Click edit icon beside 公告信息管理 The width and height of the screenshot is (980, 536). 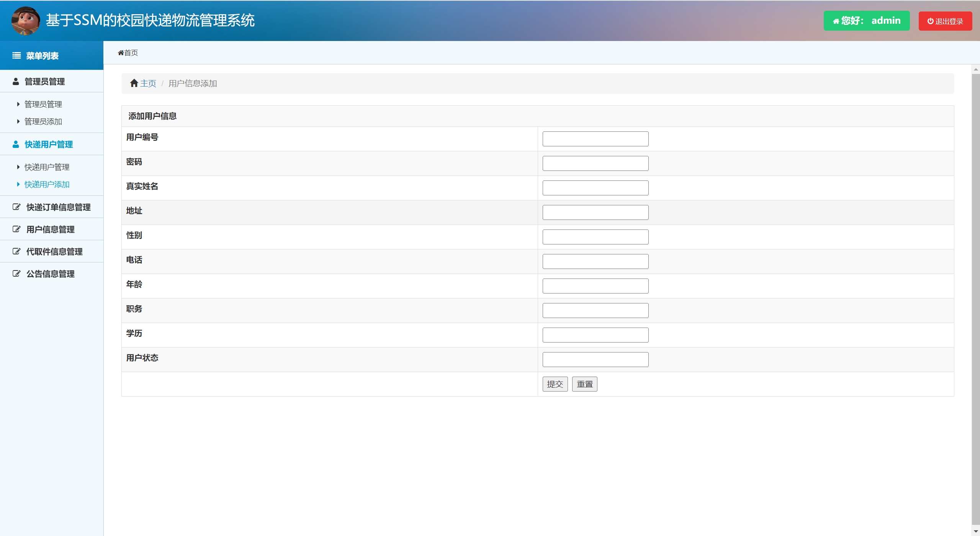coord(16,274)
